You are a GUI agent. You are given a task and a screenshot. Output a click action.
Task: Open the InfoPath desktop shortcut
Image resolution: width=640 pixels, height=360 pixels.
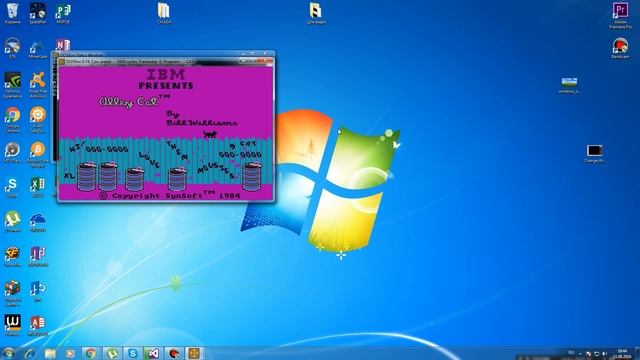(38, 256)
